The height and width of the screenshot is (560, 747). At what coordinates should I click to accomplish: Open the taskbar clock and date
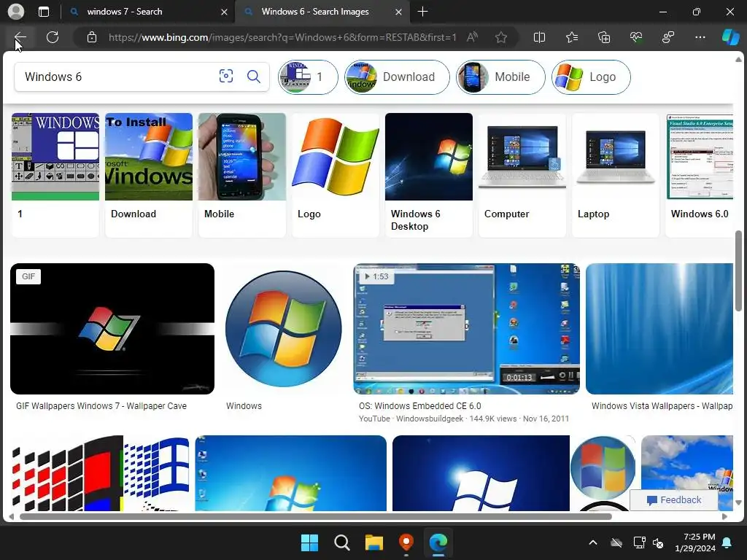click(695, 542)
